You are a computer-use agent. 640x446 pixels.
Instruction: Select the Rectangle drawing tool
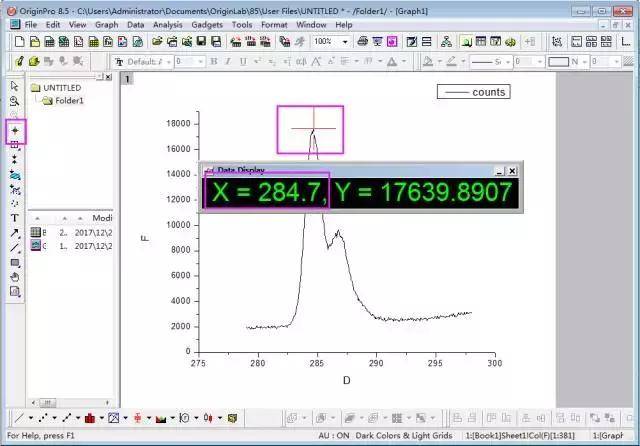click(15, 263)
